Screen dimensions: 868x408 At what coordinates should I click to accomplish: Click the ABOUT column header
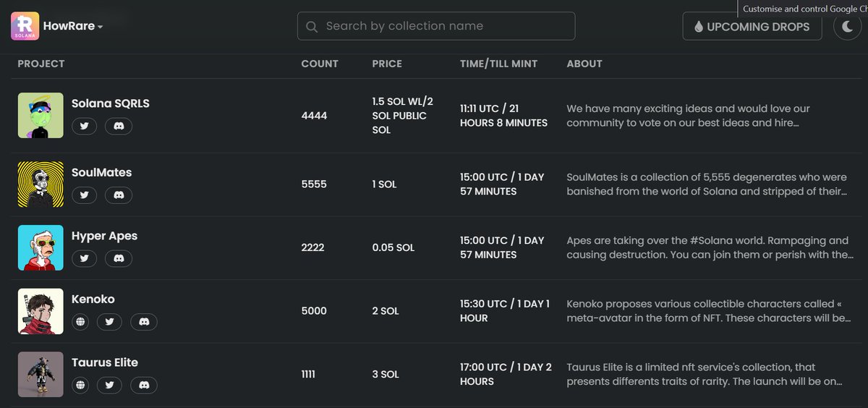[x=584, y=64]
